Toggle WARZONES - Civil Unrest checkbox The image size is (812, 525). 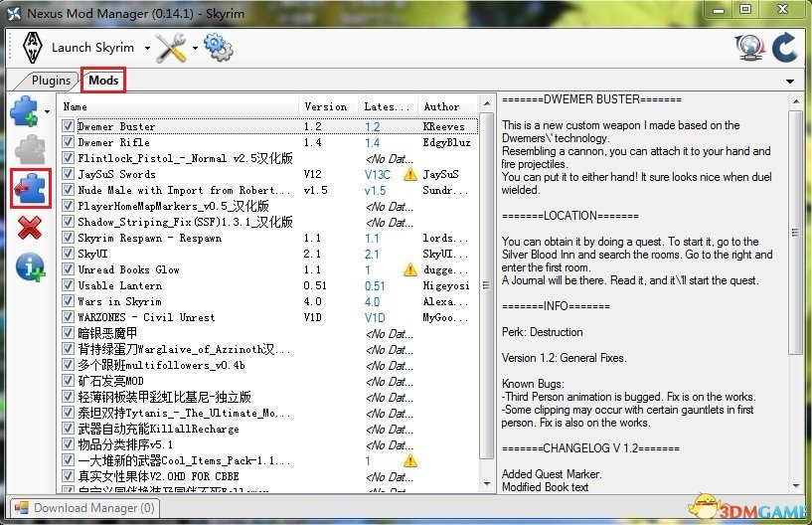(68, 316)
